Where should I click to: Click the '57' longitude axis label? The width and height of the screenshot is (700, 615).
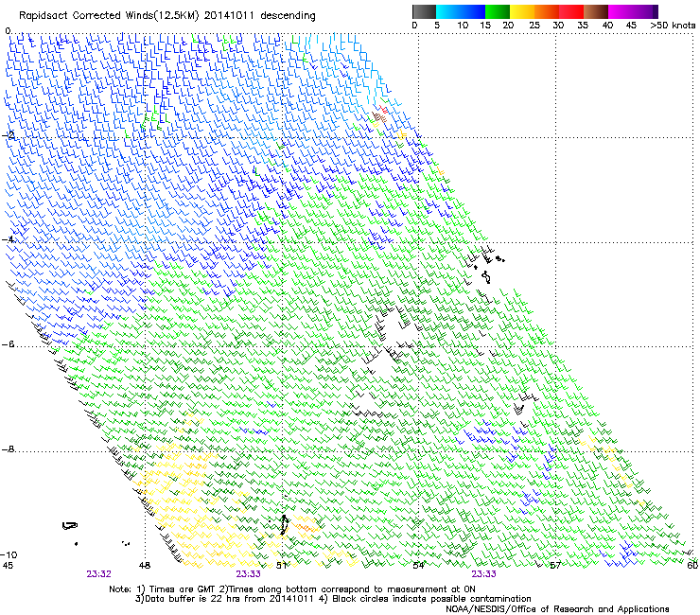555,565
